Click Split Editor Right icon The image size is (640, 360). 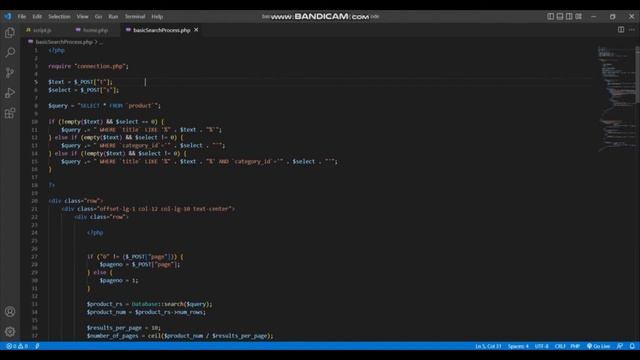coord(621,30)
